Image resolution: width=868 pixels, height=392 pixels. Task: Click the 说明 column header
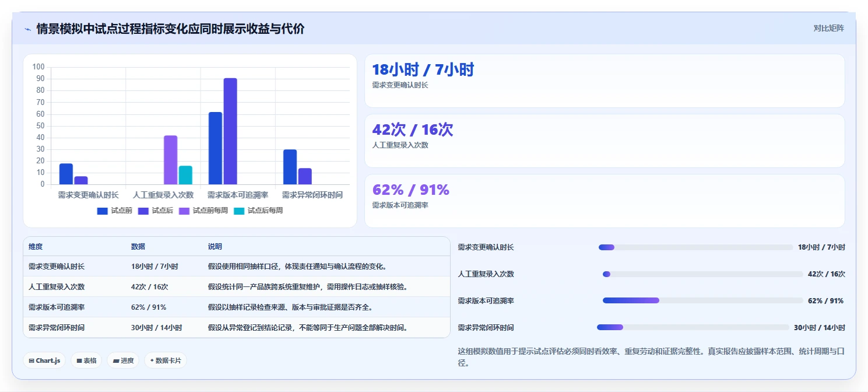click(x=215, y=247)
